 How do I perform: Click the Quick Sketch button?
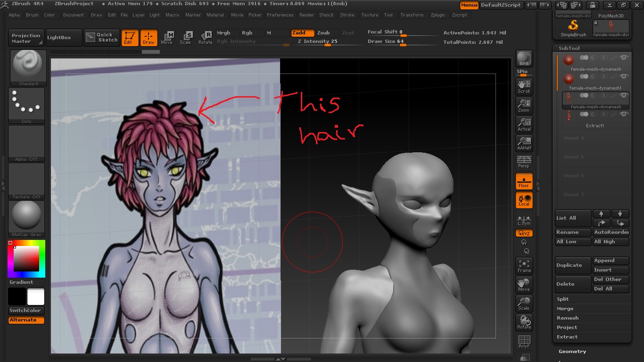pos(101,38)
